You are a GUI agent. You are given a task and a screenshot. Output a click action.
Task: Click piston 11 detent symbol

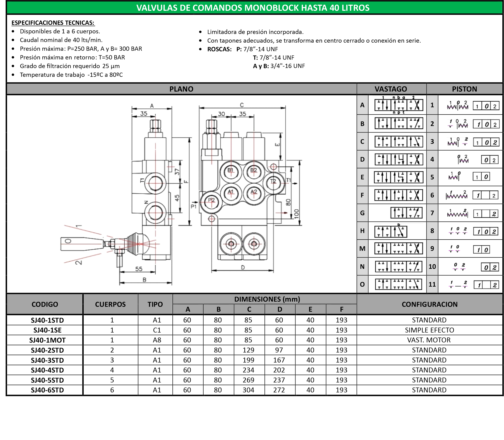tap(458, 285)
